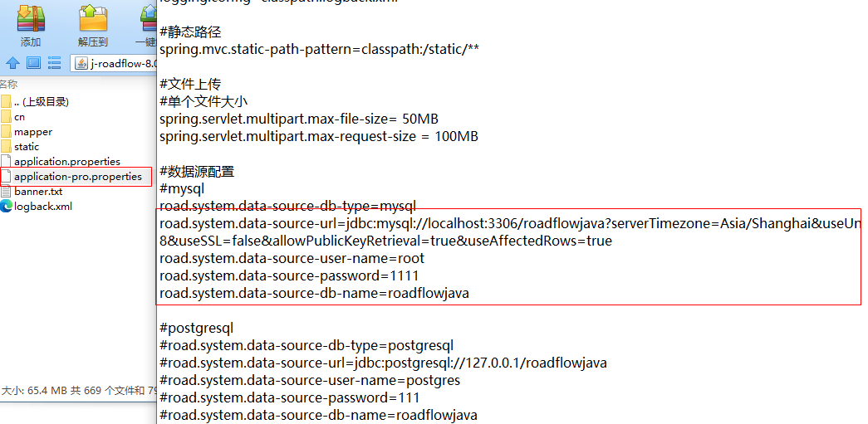Click the max-request-size = 100MB line
868x424 pixels.
(319, 136)
